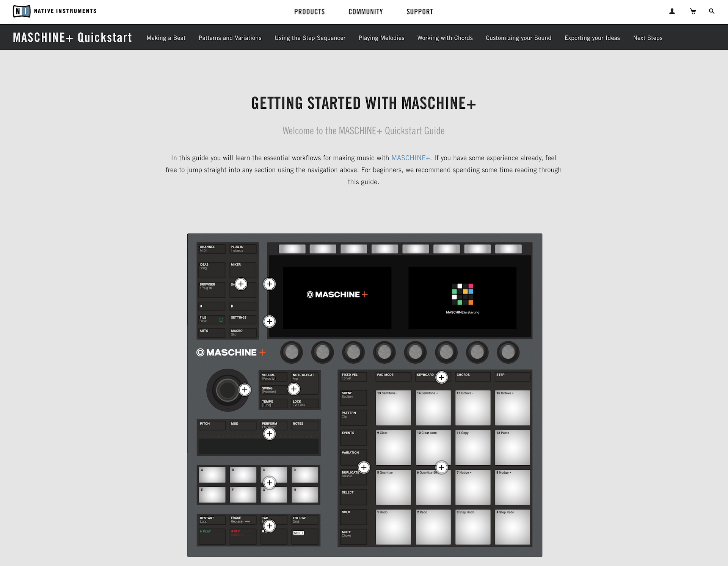Open upper plus hotspot on display's left edge
Viewport: 728px width, 566px height.
point(269,284)
